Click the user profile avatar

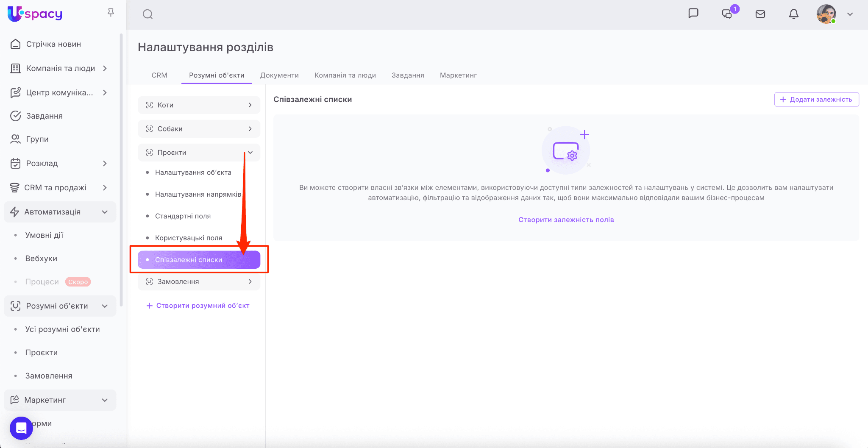tap(826, 14)
